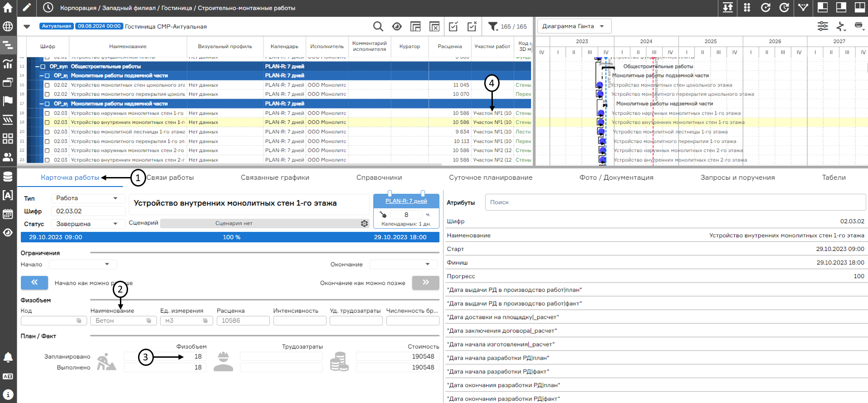The image size is (868, 403).
Task: Click the filter funnel icon
Action: 493,27
